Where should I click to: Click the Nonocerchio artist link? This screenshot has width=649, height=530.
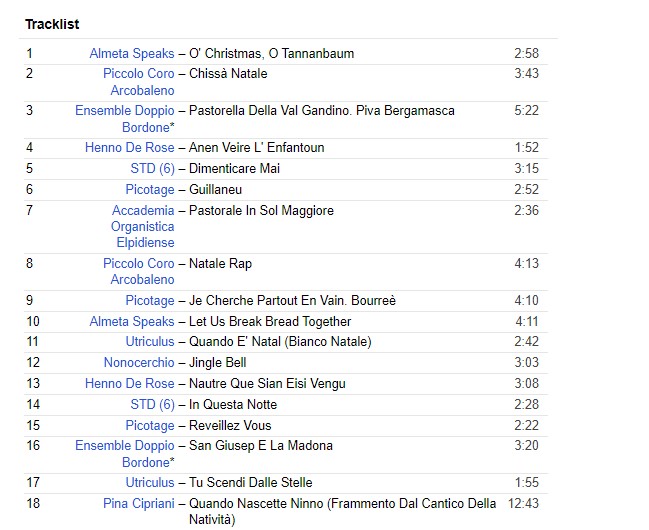[139, 363]
